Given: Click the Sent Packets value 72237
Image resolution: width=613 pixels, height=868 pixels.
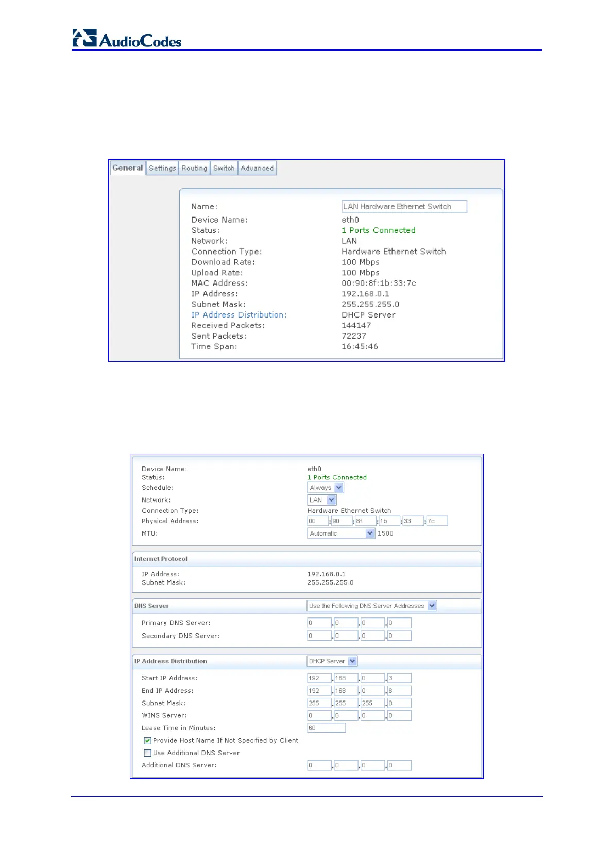Looking at the screenshot, I should 353,336.
